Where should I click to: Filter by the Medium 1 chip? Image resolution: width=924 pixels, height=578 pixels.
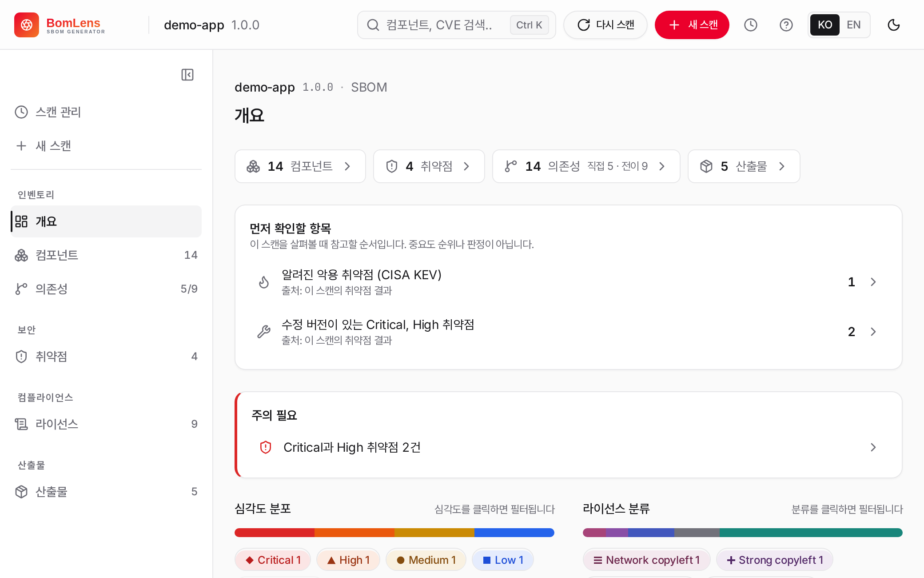click(x=426, y=560)
